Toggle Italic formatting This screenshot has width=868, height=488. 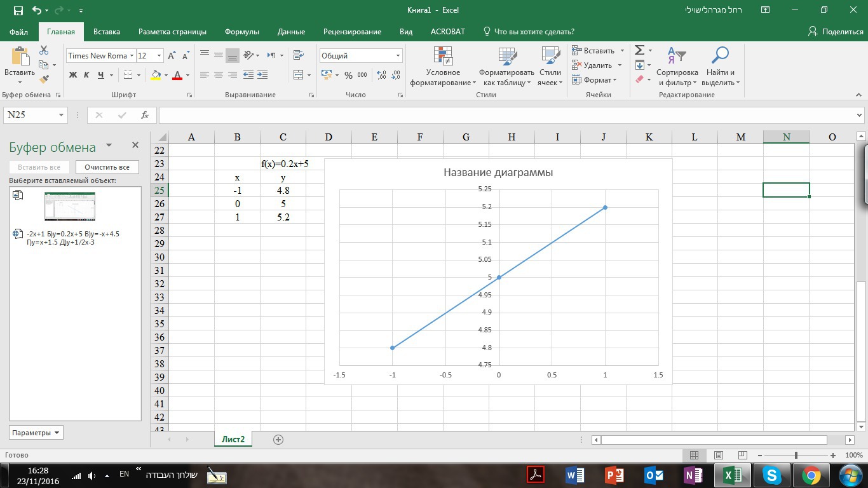tap(87, 75)
